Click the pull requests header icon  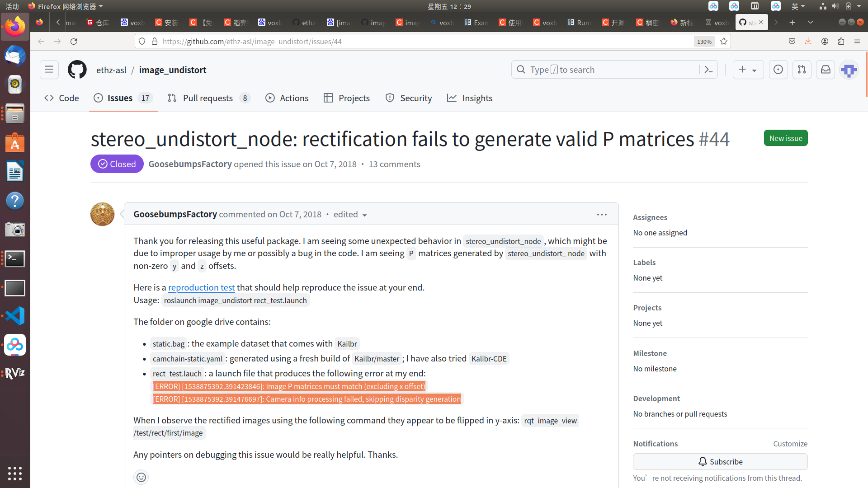802,70
